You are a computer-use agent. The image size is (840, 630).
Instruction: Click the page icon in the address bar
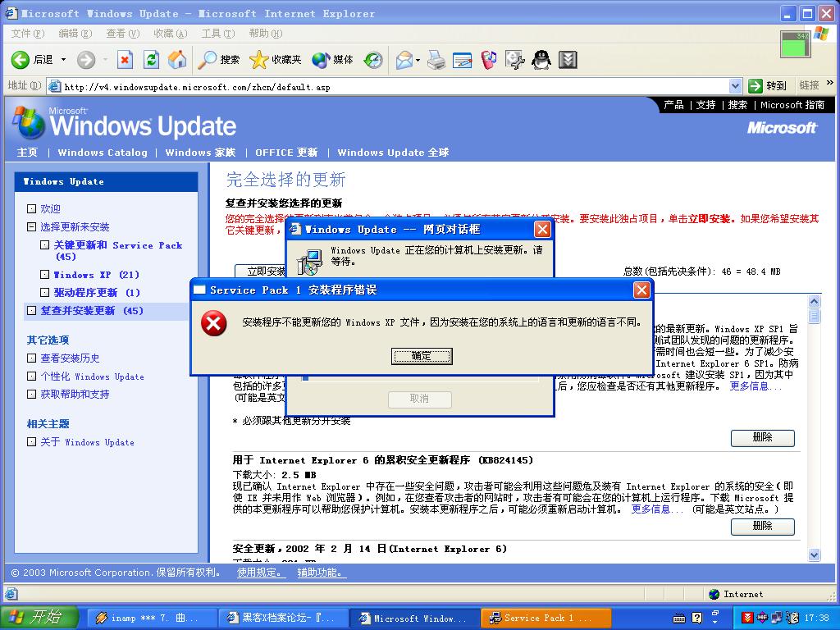coord(54,85)
